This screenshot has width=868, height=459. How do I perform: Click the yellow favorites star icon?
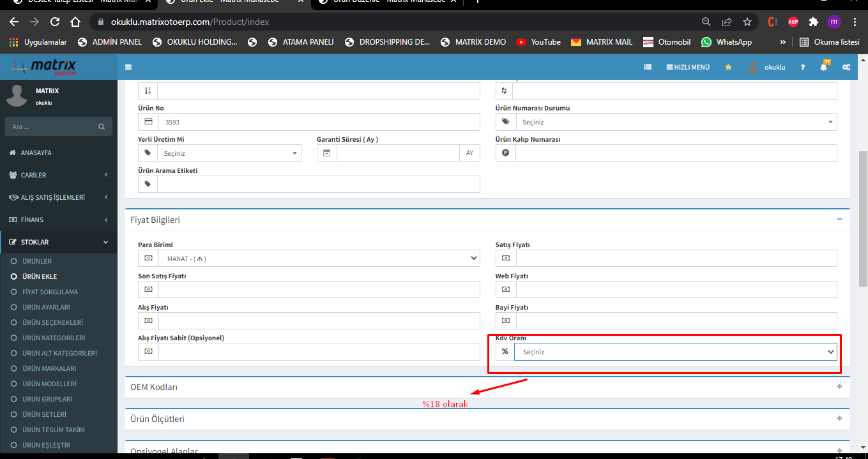(728, 67)
